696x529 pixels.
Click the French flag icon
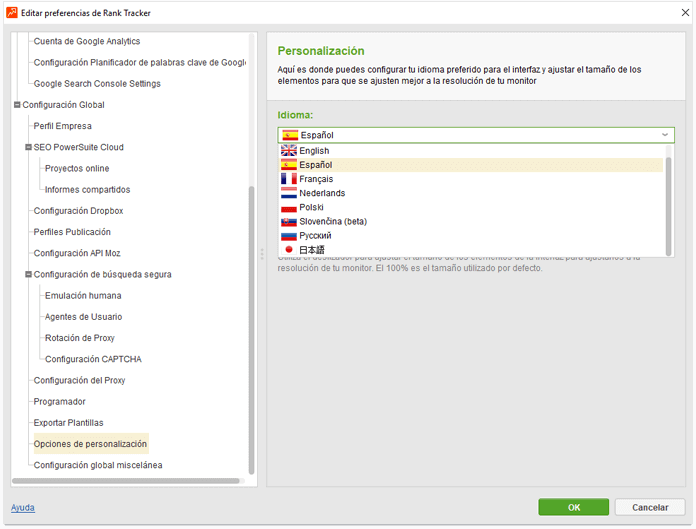coord(289,179)
